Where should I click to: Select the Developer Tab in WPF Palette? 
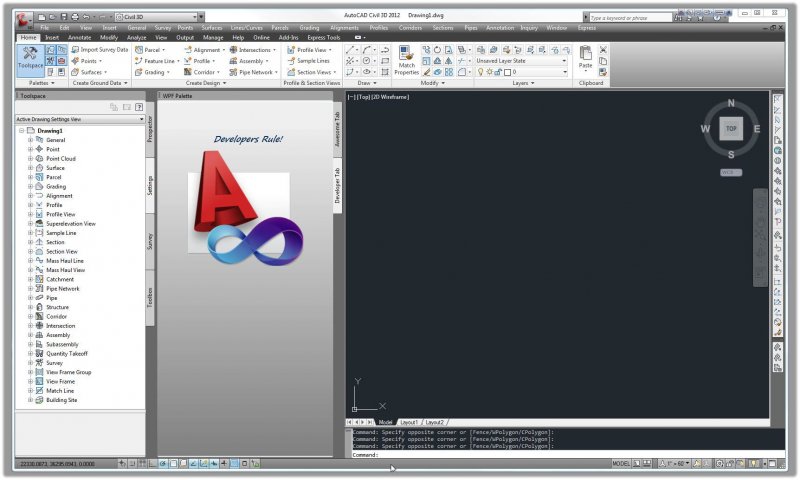(x=337, y=185)
